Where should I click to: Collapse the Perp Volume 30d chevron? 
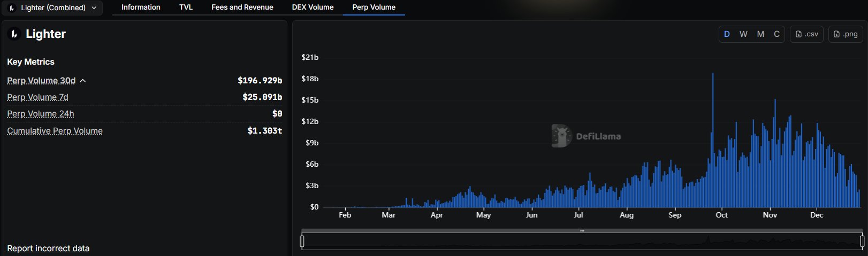point(83,81)
